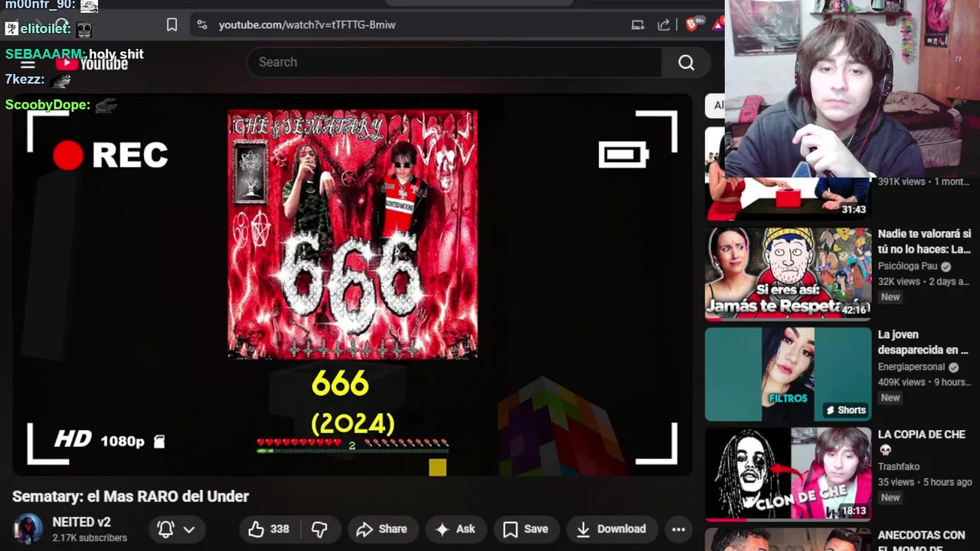Click the share page icon in address bar
The height and width of the screenshot is (551, 980).
[664, 25]
